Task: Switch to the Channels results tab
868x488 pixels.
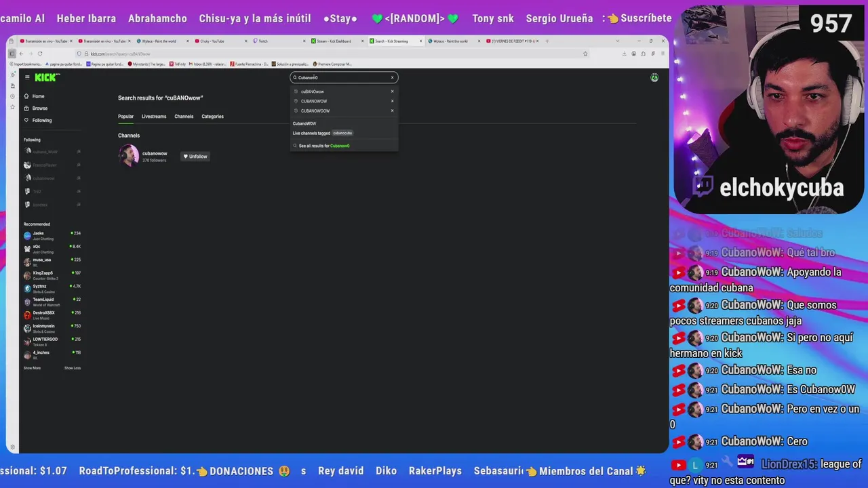Action: (x=184, y=117)
